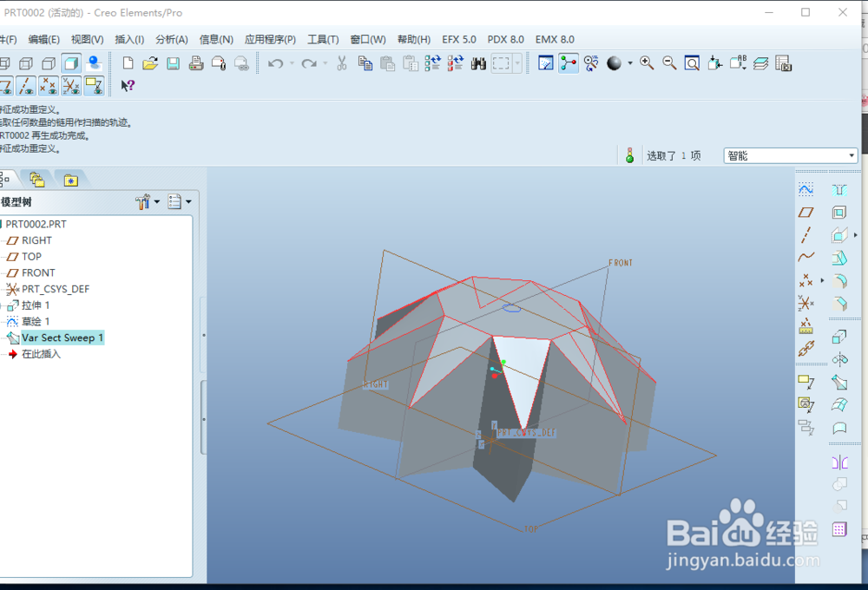Screen dimensions: 868x590
Task: Click the regeneration traffic light status icon
Action: click(x=629, y=155)
